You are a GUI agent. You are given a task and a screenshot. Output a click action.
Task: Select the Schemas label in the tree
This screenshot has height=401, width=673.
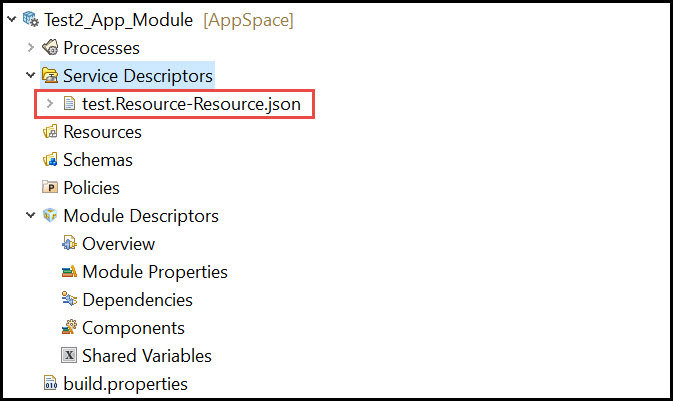tap(98, 160)
